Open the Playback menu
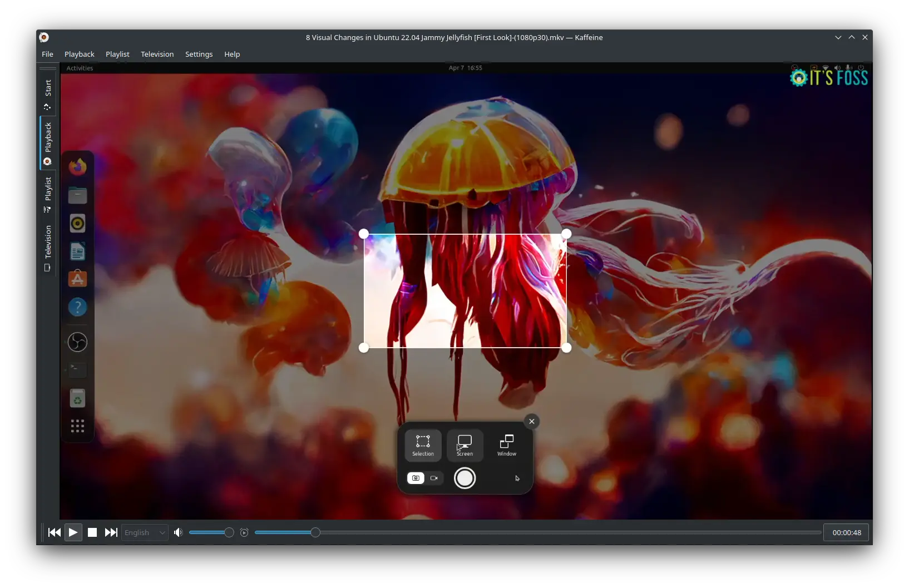 point(79,54)
